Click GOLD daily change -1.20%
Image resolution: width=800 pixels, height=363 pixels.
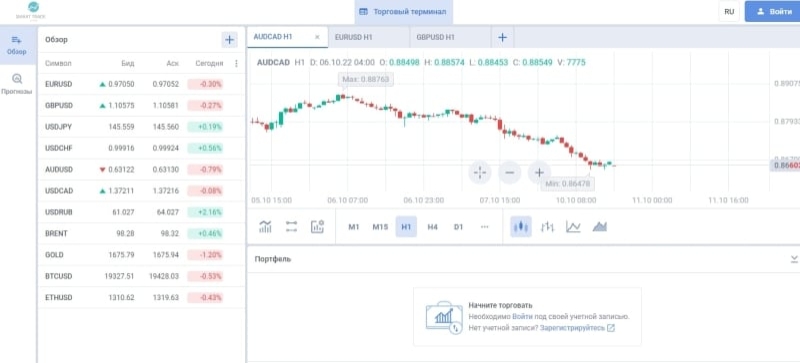pos(206,255)
